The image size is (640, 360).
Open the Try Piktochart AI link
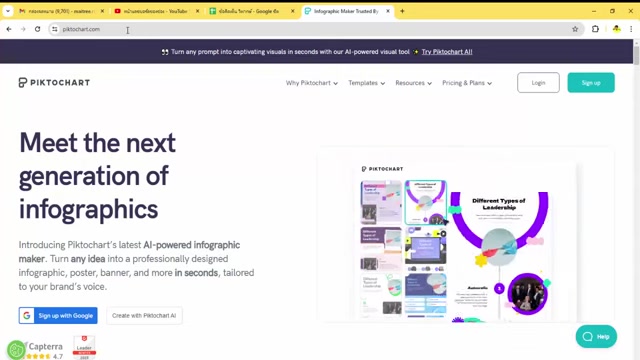447,52
